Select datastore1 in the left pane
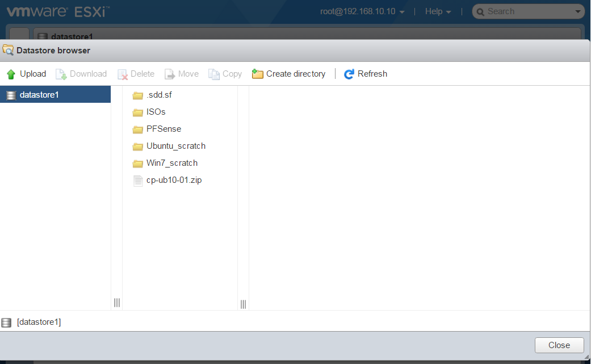This screenshot has width=591, height=364. coord(39,95)
